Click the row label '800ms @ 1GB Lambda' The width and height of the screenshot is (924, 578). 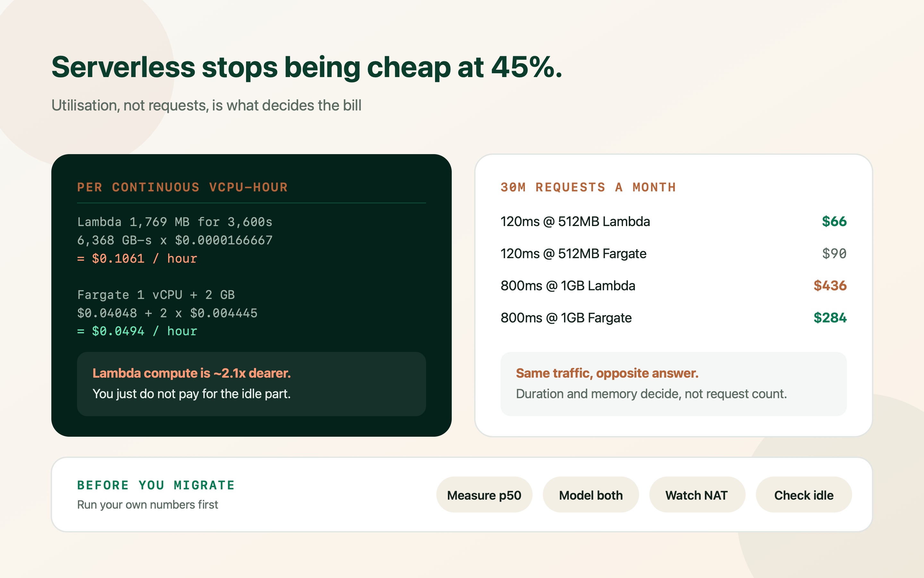coord(568,286)
